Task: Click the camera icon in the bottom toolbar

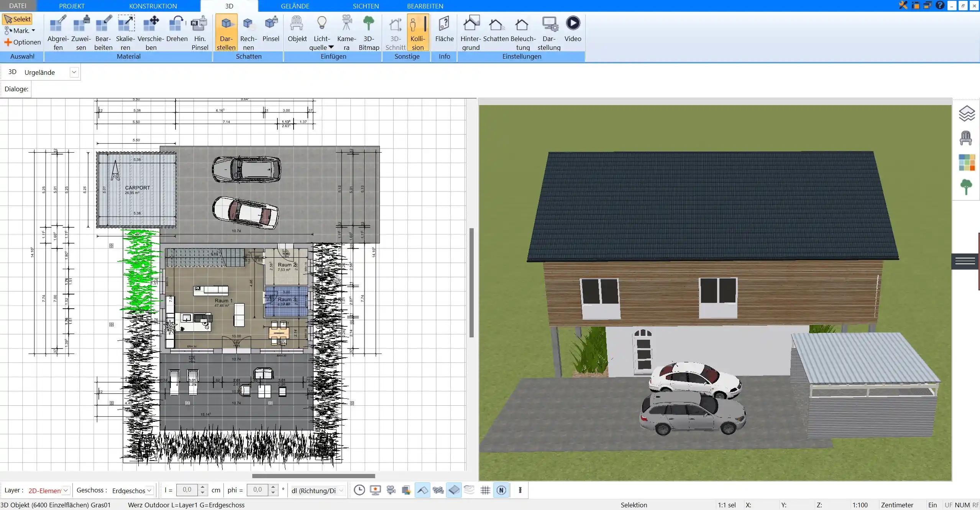Action: click(391, 490)
